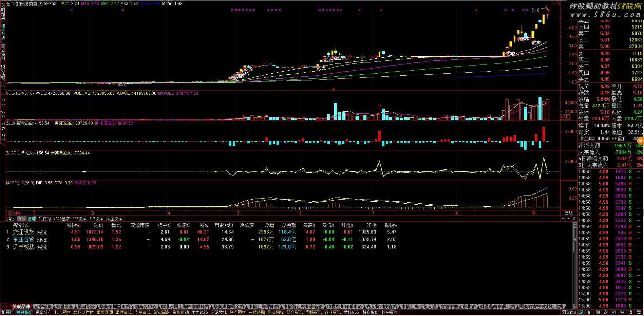Open the 大单追踪 bottom tab

click(x=143, y=312)
